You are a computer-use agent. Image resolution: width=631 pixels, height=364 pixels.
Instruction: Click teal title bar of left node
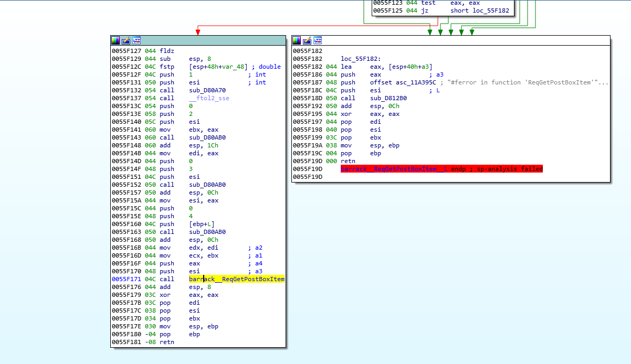198,40
